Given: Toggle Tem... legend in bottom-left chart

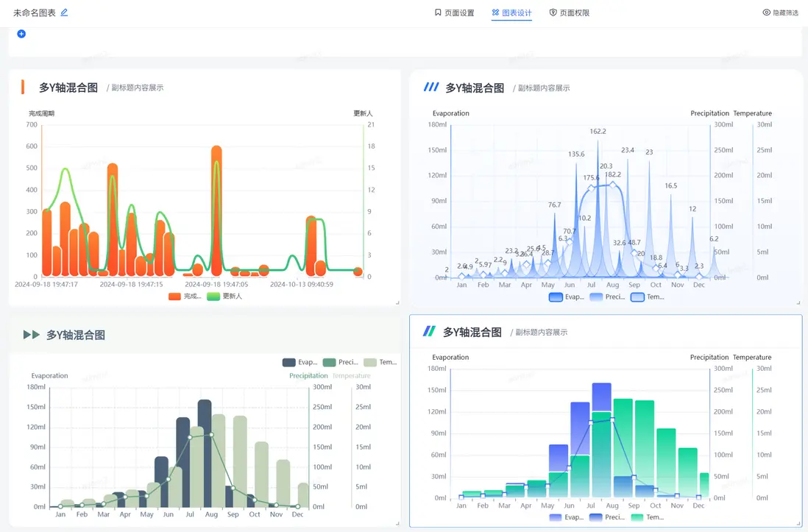Looking at the screenshot, I should pyautogui.click(x=380, y=363).
